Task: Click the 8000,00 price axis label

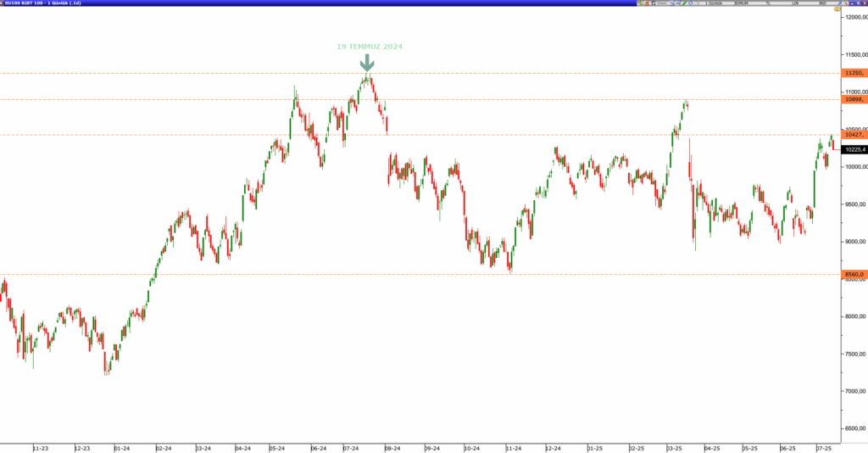Action: [x=856, y=316]
